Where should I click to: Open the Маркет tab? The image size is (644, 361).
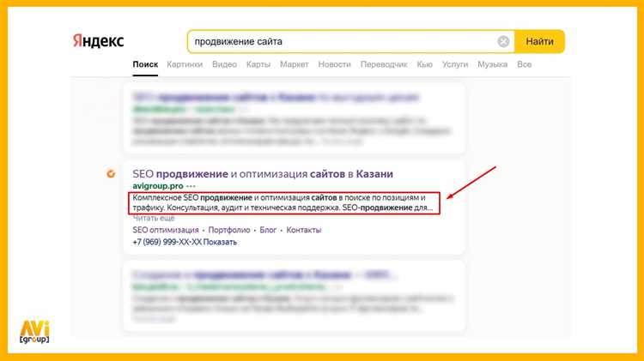tap(294, 64)
